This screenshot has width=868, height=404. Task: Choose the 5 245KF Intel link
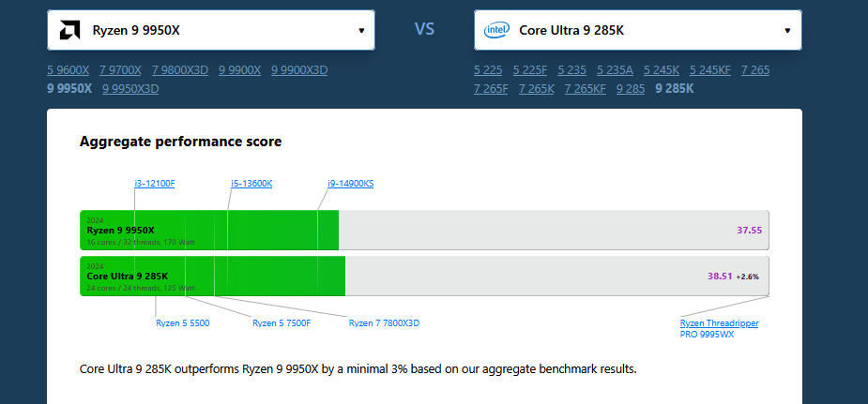pyautogui.click(x=710, y=70)
